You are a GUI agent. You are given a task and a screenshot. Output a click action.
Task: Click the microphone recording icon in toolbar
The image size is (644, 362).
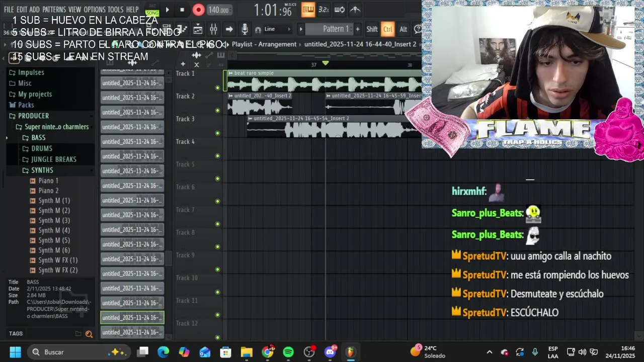point(245,29)
